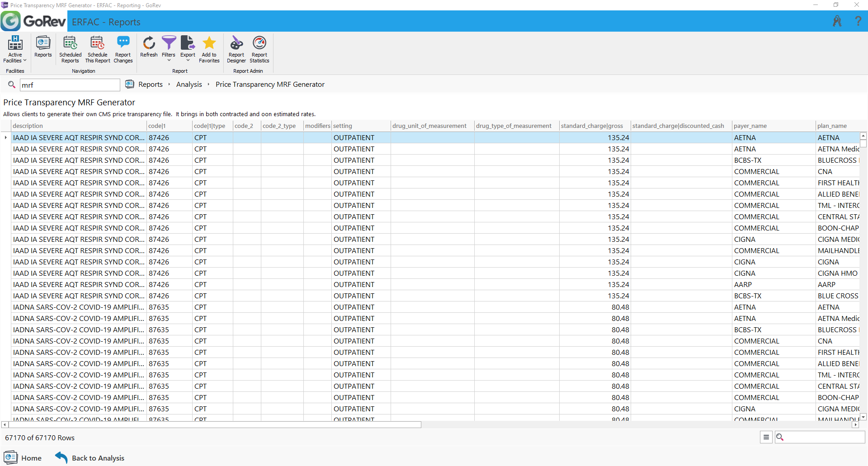The image size is (868, 466).
Task: Click the breadcrumb Reports icon
Action: [130, 84]
